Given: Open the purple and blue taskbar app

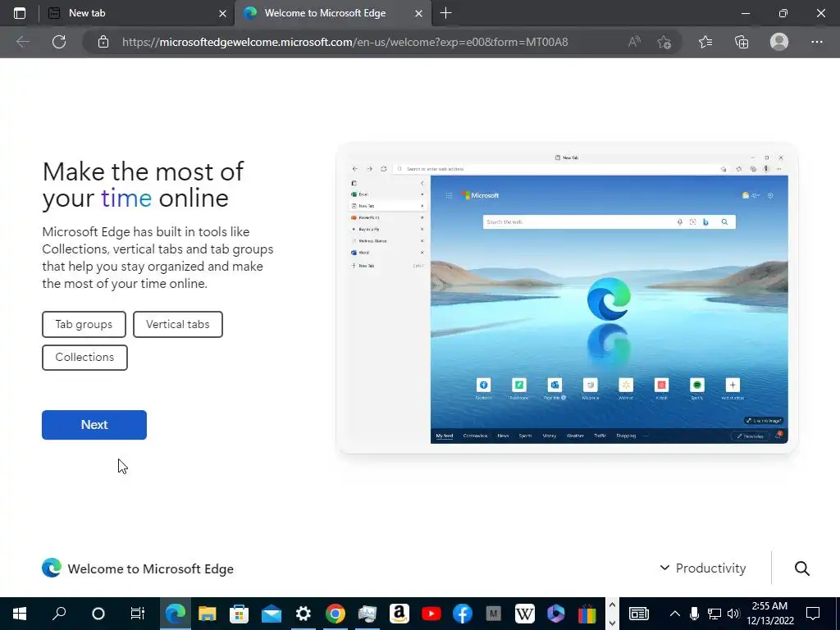Looking at the screenshot, I should pyautogui.click(x=556, y=614).
